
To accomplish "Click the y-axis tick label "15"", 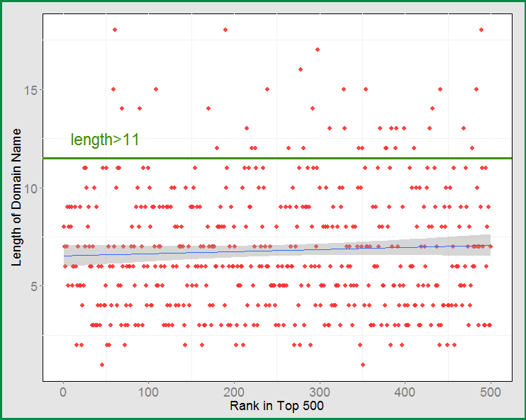I will 30,90.
